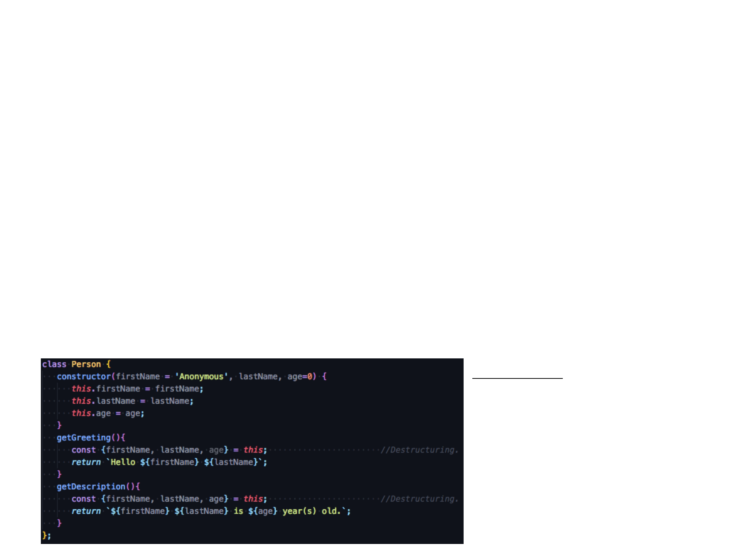Click the getGreeting method name
The image size is (747, 560).
(84, 438)
